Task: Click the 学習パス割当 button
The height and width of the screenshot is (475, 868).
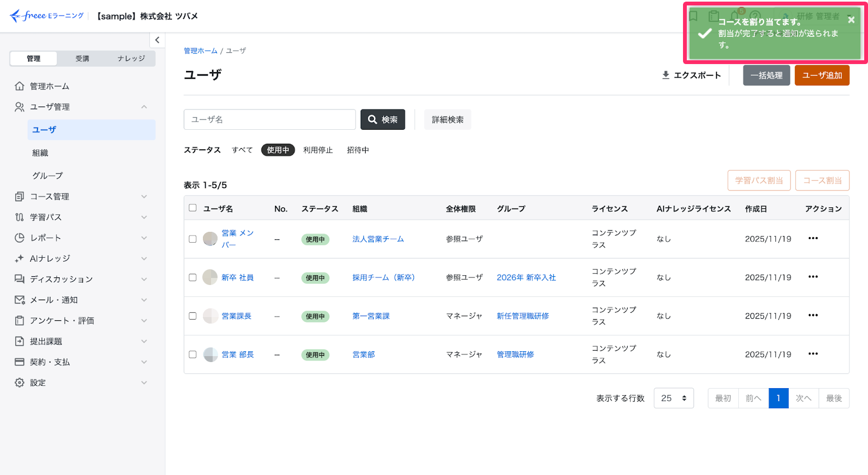Action: 759,181
